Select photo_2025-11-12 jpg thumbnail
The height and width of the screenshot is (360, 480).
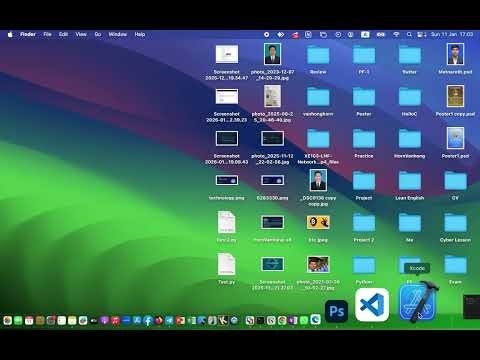[x=272, y=138]
